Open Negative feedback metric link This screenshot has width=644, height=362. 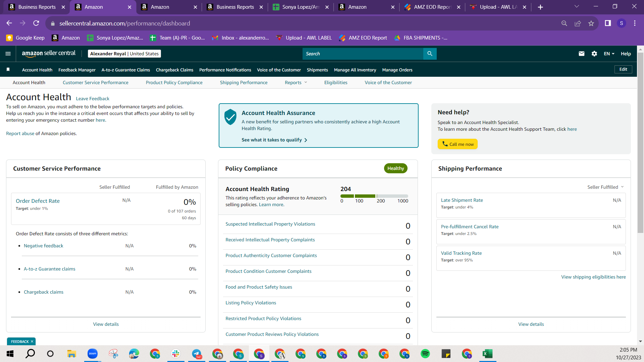(x=43, y=246)
